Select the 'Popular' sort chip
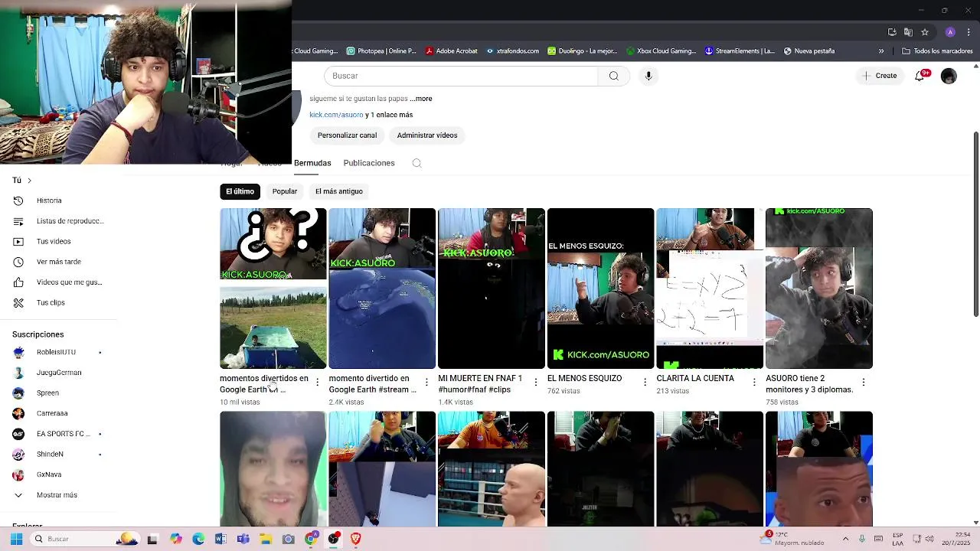This screenshot has height=551, width=980. 285,191
